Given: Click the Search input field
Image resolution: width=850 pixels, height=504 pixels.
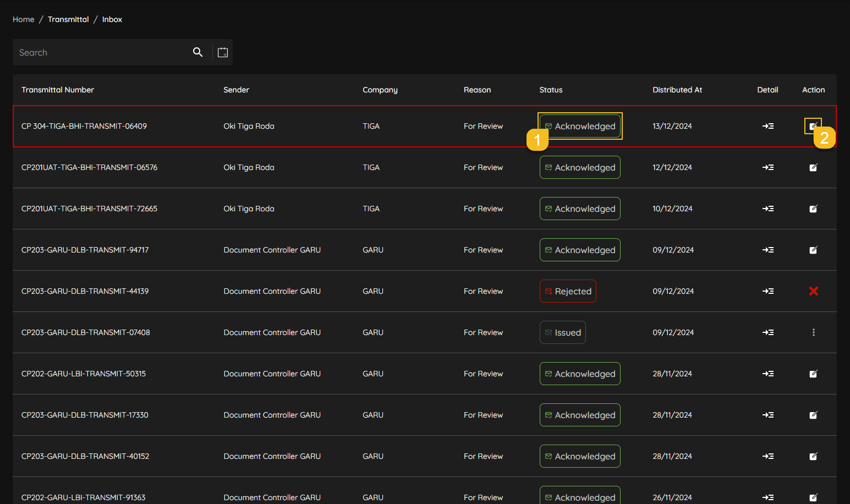Looking at the screenshot, I should [x=102, y=52].
